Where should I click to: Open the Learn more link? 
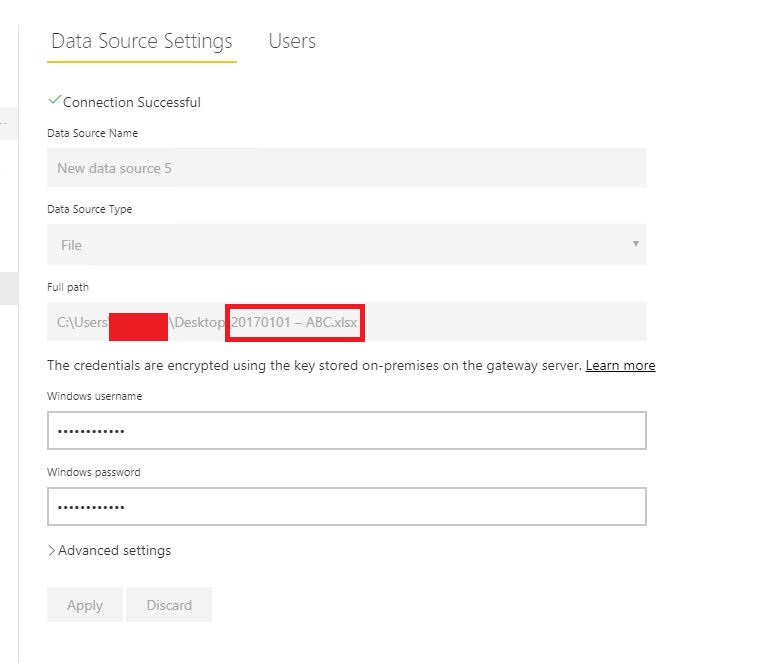click(x=620, y=365)
